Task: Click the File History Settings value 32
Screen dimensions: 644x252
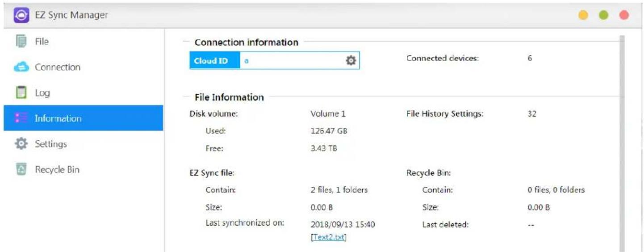Action: pos(531,114)
